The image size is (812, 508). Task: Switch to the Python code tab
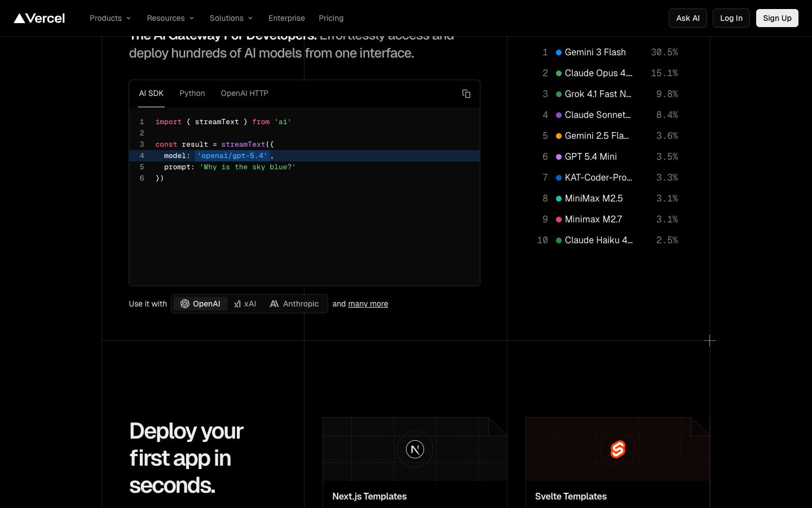click(192, 93)
